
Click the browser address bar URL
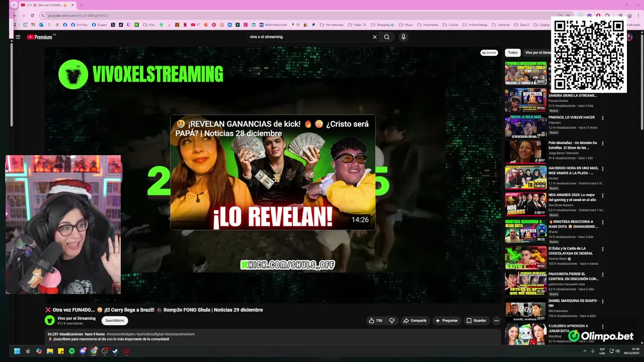point(77,16)
